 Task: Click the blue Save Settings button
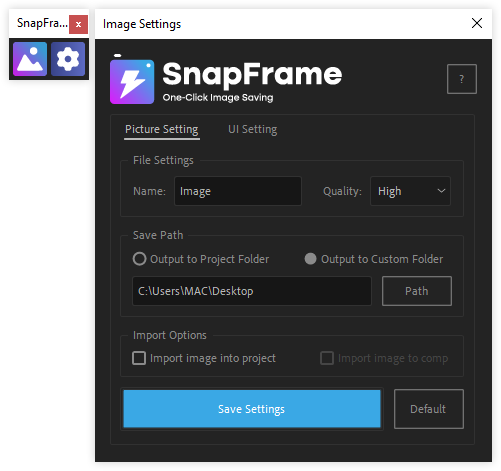click(x=252, y=409)
